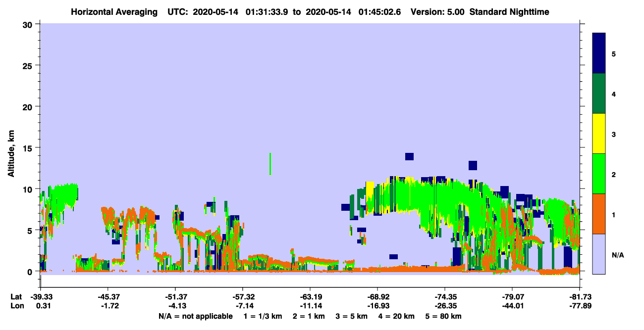Click '3 = 5 km' legend text

pos(351,316)
